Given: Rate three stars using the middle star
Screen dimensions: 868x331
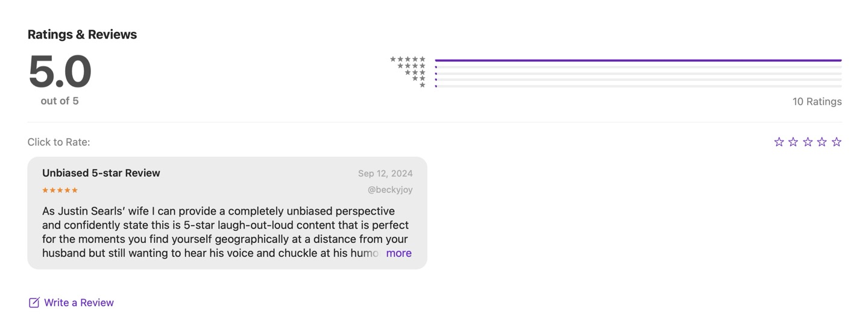Looking at the screenshot, I should [x=808, y=142].
